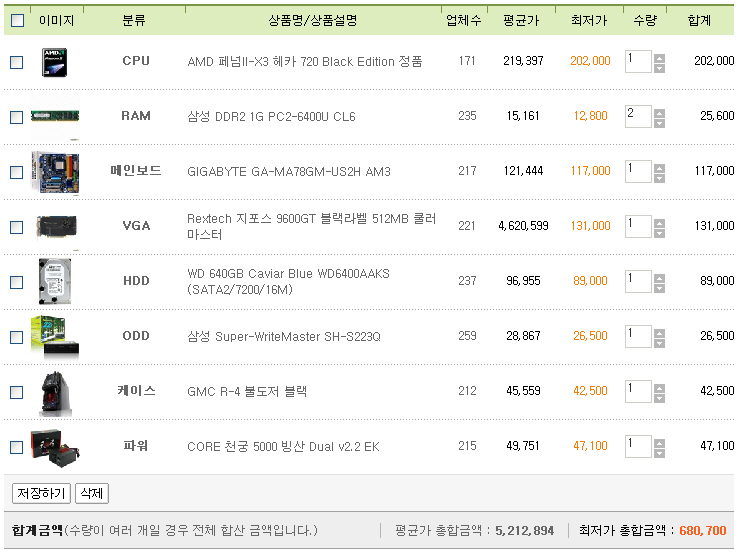Open the GIGABYTE motherboard product image
Viewport: 742px width, 557px height.
55,172
